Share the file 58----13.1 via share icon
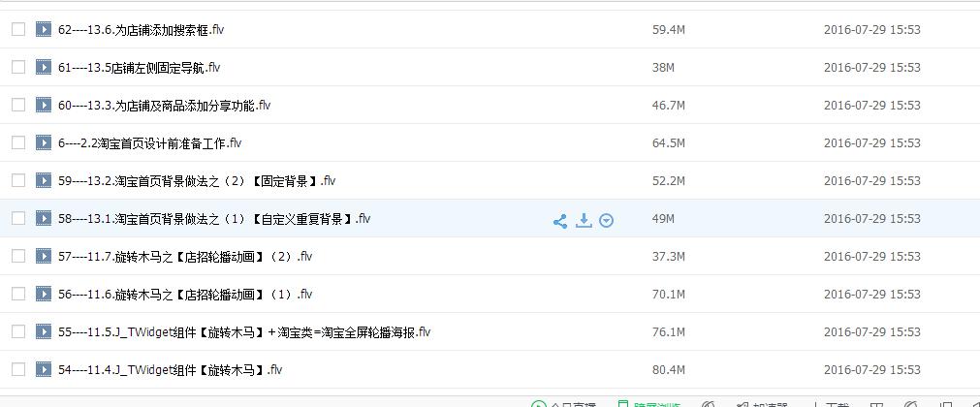 pos(560,221)
